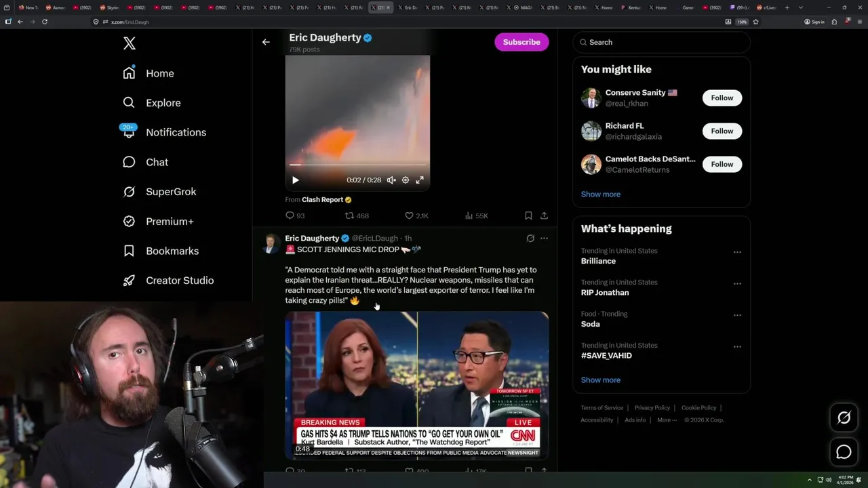Open the Ads info footer link
This screenshot has height=488, width=868.
pos(635,420)
